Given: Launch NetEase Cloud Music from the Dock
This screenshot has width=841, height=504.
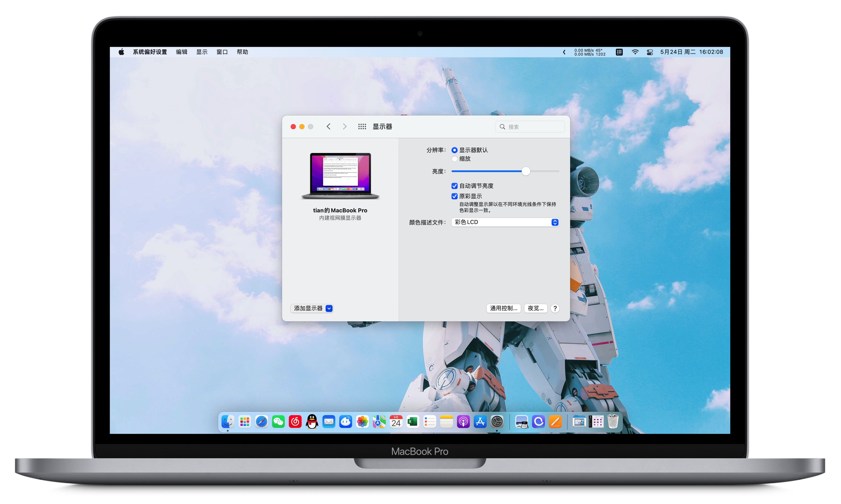Looking at the screenshot, I should (x=295, y=422).
